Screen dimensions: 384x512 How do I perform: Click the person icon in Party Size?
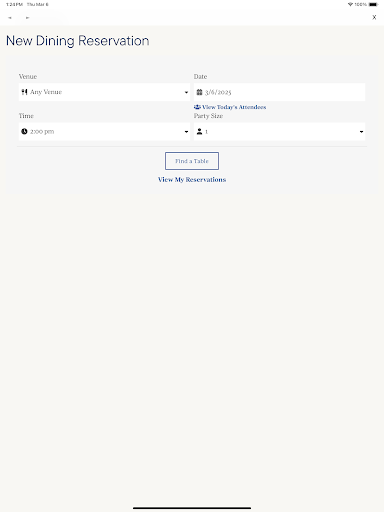199,131
